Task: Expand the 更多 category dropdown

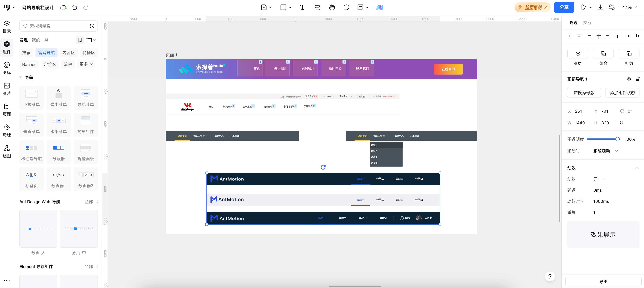Action: coord(86,64)
